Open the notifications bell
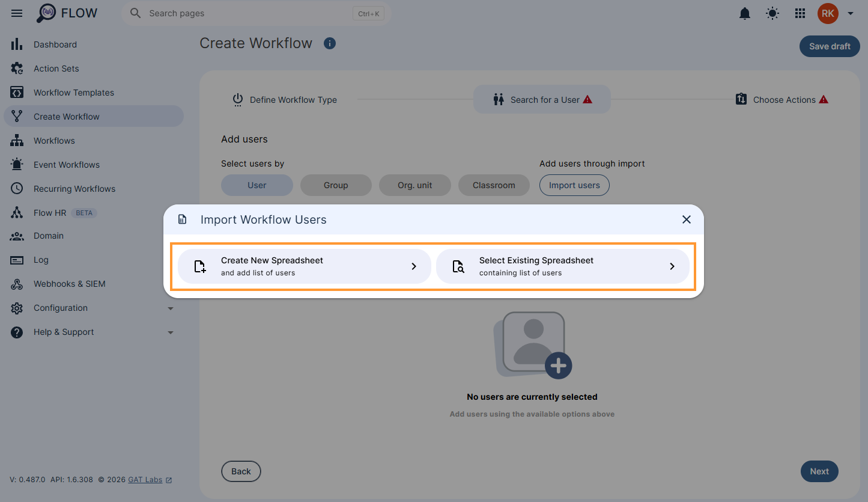 [x=745, y=13]
